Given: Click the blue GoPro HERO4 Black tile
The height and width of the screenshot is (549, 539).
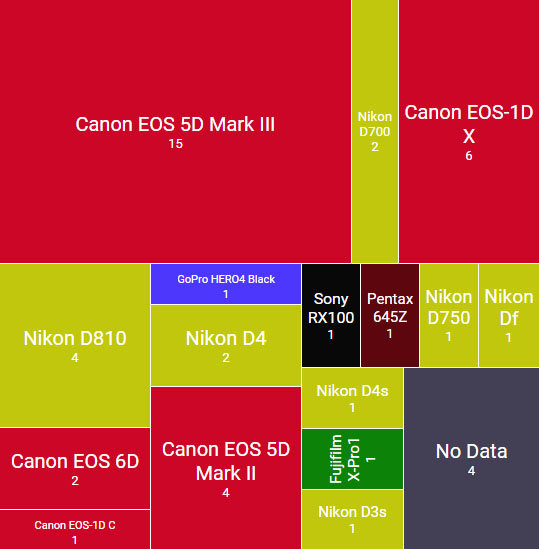Looking at the screenshot, I should click(x=226, y=284).
